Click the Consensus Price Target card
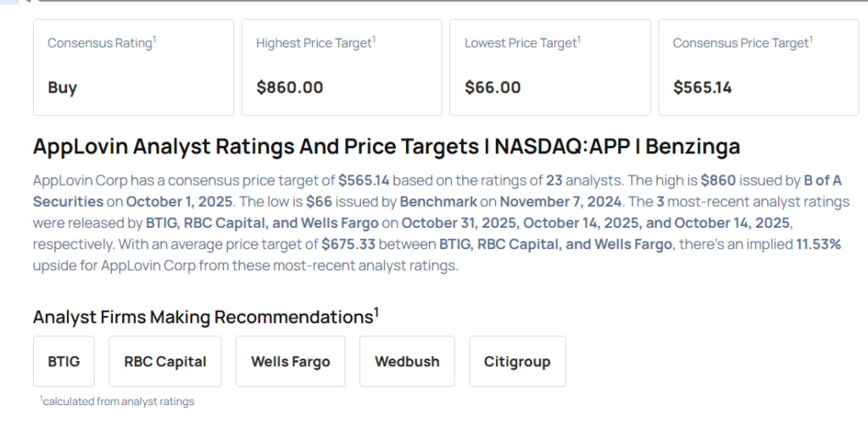 pos(758,67)
